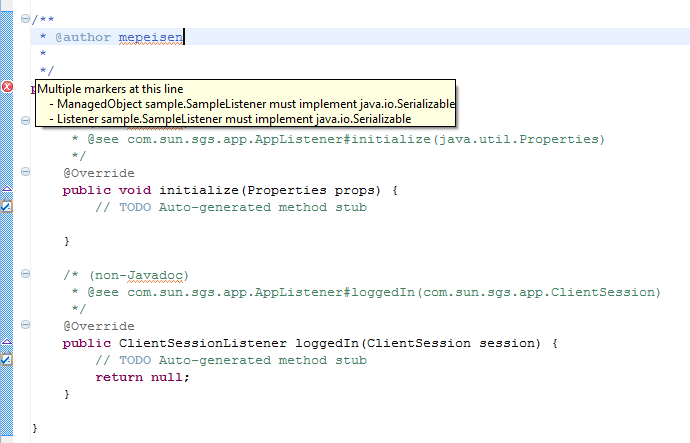This screenshot has height=443, width=690.
Task: Click override indicator beside loggedIn method
Action: coord(7,342)
